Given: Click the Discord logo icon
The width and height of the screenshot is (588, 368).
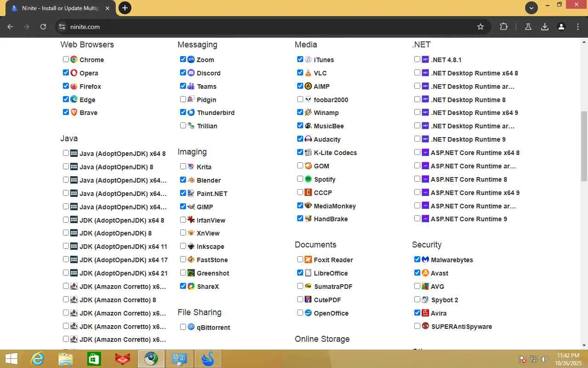Looking at the screenshot, I should pos(191,73).
